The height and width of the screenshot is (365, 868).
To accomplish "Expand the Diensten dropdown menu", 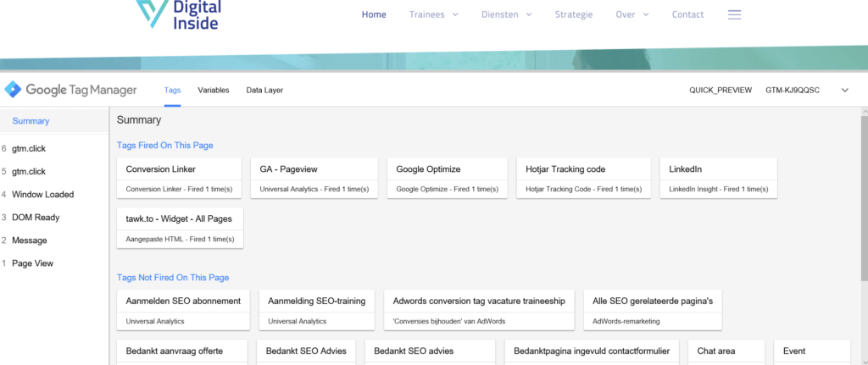I will coord(507,15).
